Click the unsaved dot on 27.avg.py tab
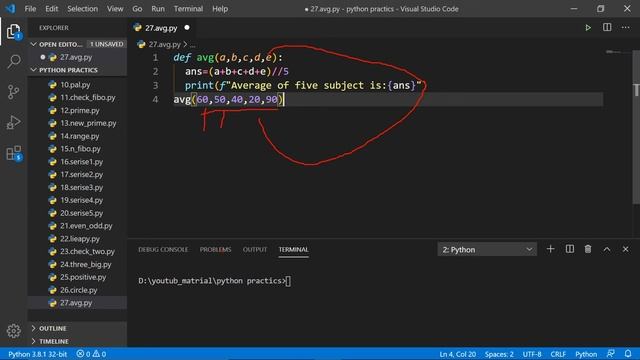640x360 pixels. pyautogui.click(x=187, y=28)
